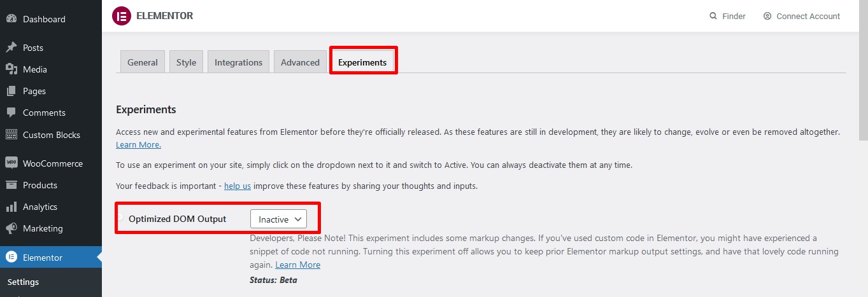Click the Dashboard gauge icon in sidebar

point(11,19)
